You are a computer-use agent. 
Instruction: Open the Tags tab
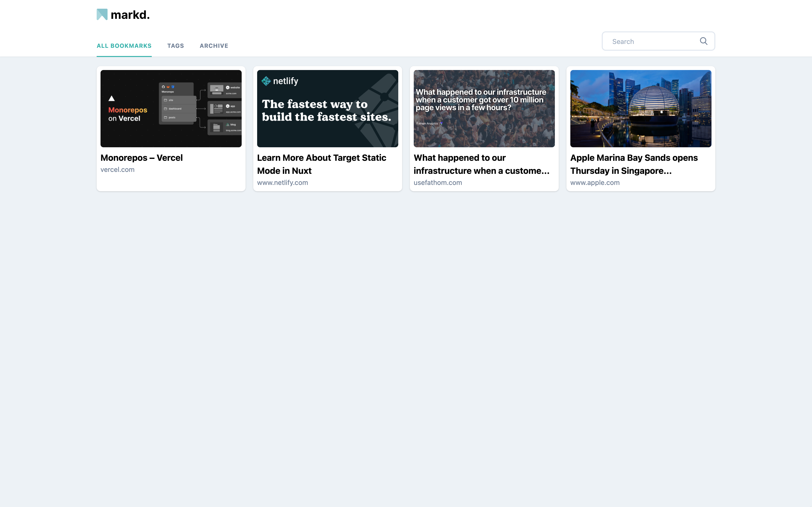[x=175, y=46]
